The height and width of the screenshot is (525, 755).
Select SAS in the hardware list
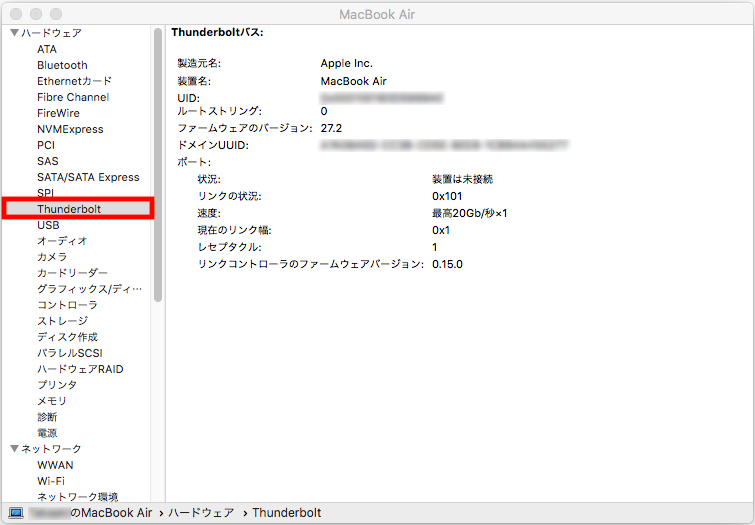[48, 161]
